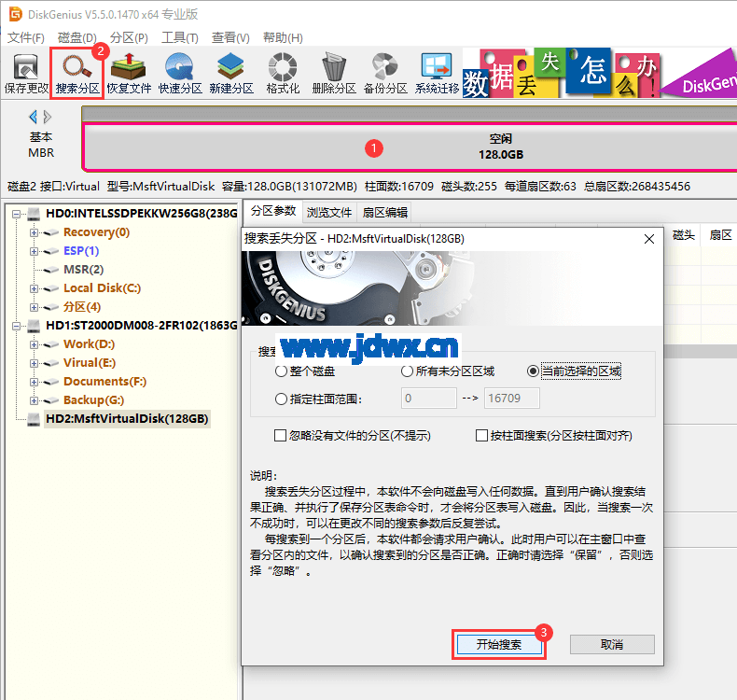Viewport: 737px width, 700px height.
Task: Expand the 分区(4) tree node
Action: [x=34, y=307]
